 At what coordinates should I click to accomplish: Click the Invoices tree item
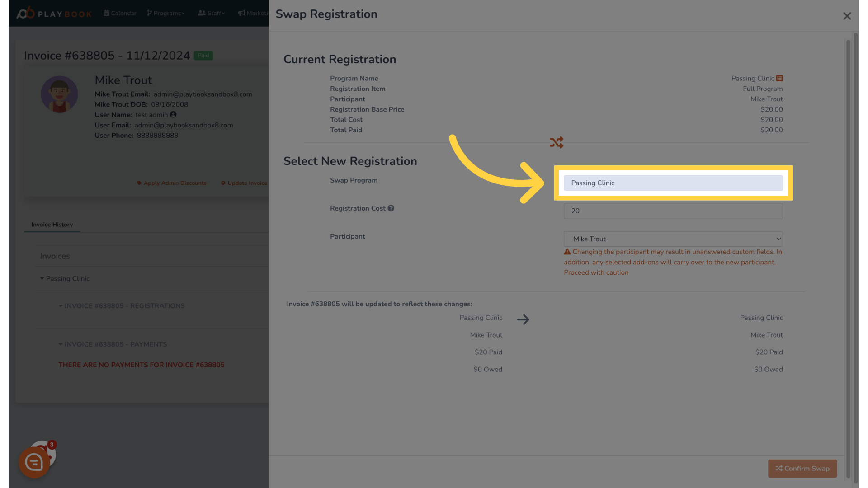[x=55, y=256]
